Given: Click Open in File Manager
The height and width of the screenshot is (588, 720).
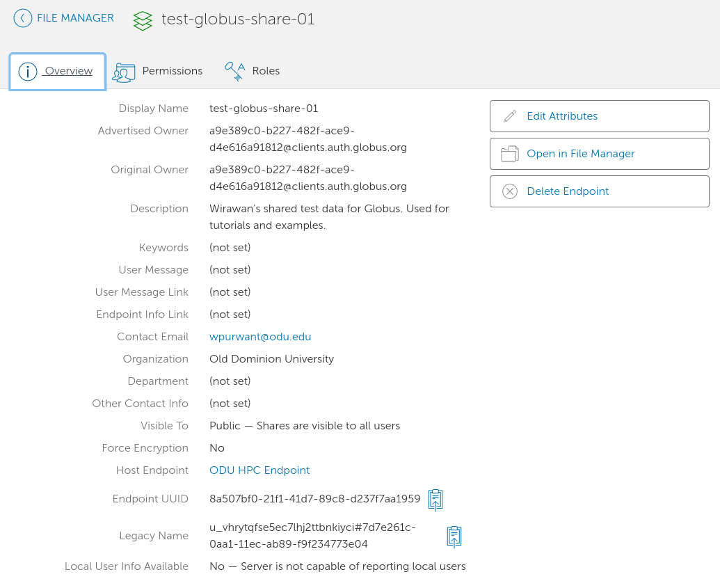Looking at the screenshot, I should [x=580, y=153].
